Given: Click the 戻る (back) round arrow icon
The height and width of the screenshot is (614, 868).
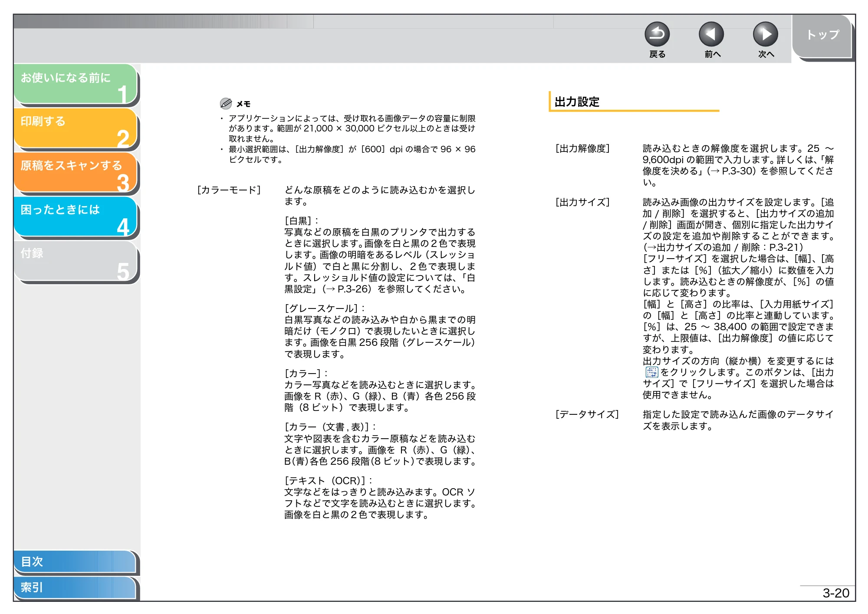Looking at the screenshot, I should [657, 34].
